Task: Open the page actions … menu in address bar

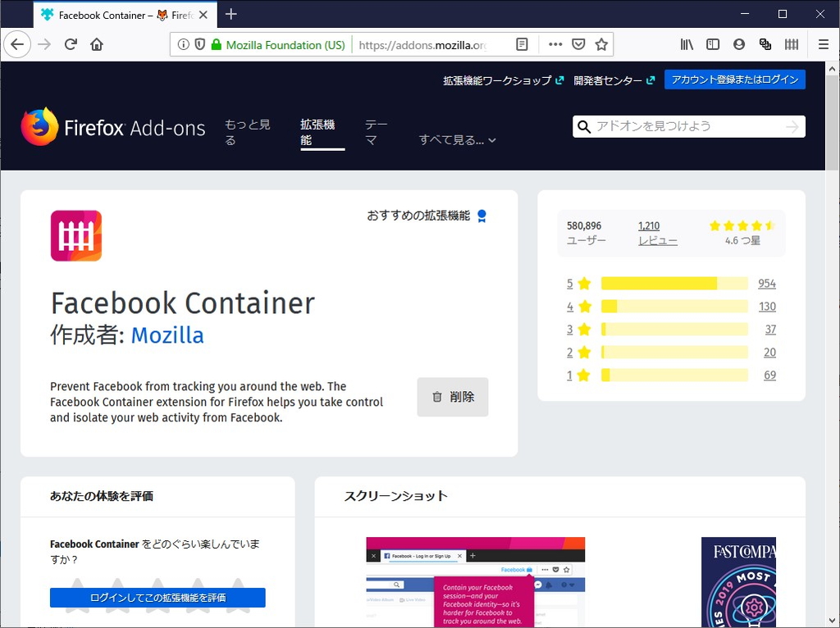Action: (555, 44)
